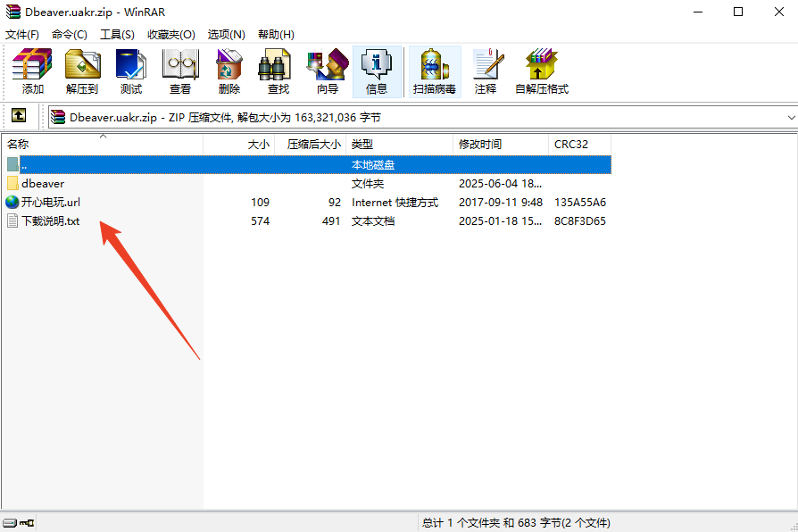Sort by the 类型 column header

tap(400, 145)
